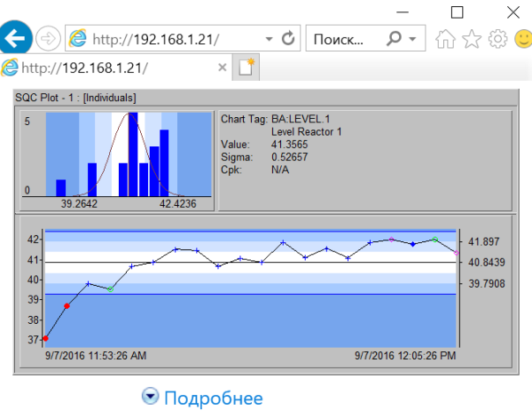Refresh the page with the reload icon
The width and height of the screenshot is (532, 418).
287,39
